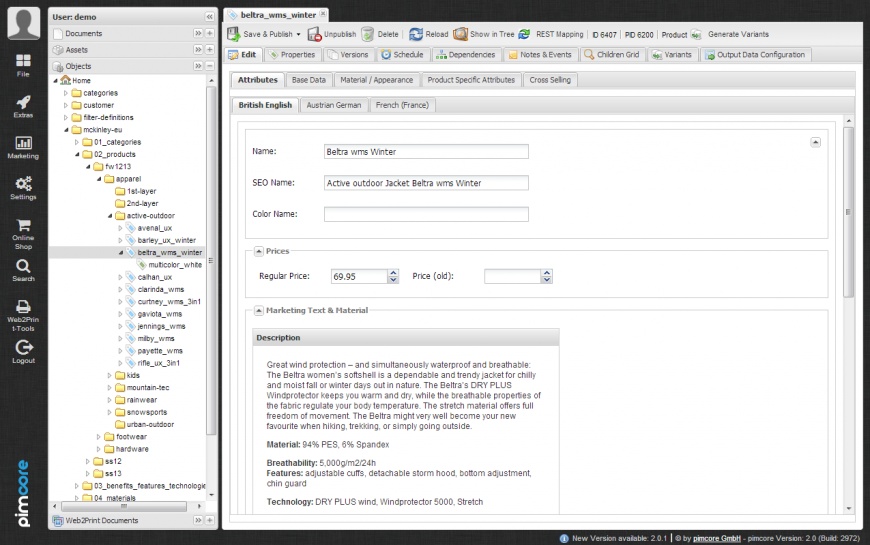Expand the kids folder in tree
Screen dimensions: 870x545
click(x=109, y=375)
